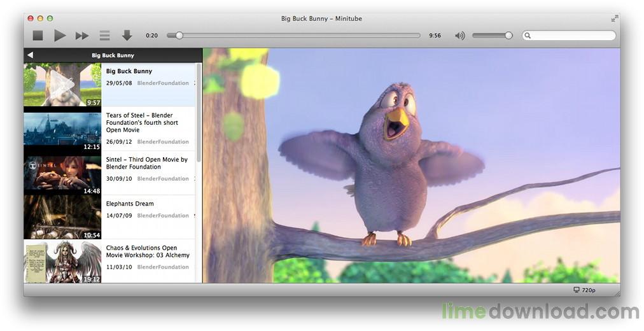Click BlenderFoundation channel under Big Buck Bunny
The image size is (644, 331).
(x=163, y=83)
